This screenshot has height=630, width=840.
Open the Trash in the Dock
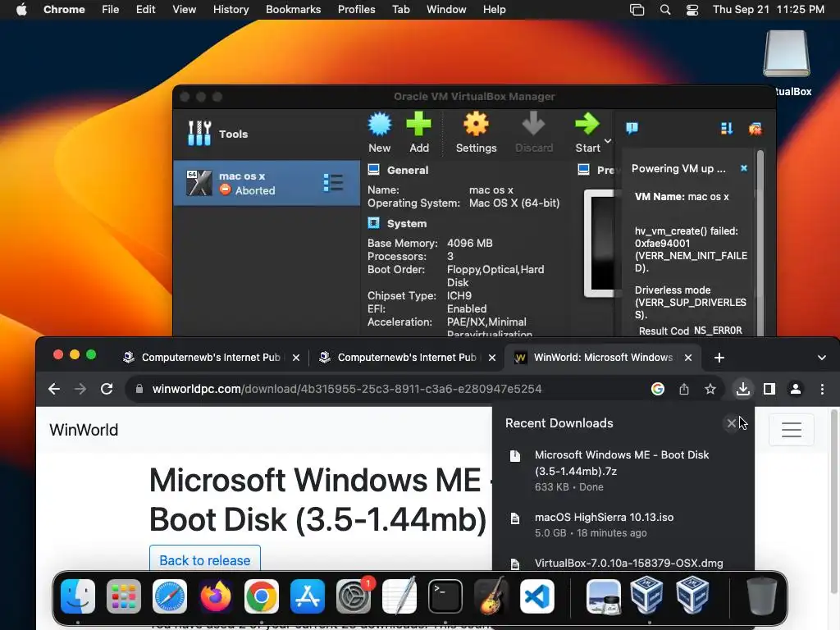click(x=762, y=596)
